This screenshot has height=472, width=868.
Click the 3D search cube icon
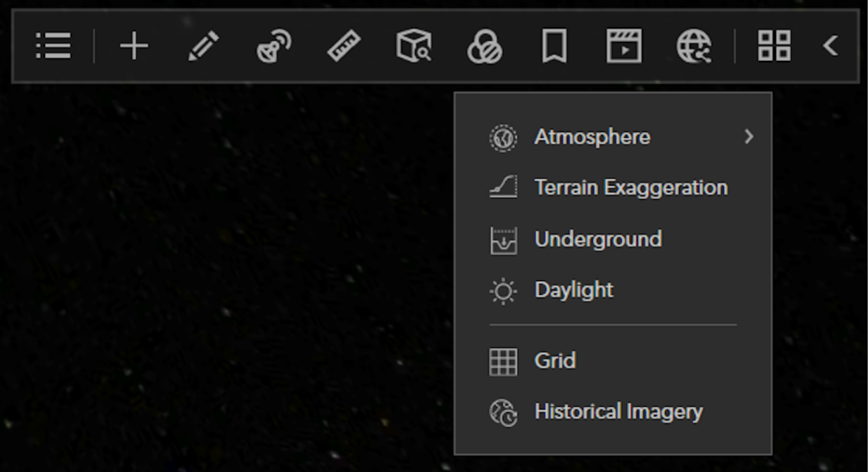click(413, 46)
